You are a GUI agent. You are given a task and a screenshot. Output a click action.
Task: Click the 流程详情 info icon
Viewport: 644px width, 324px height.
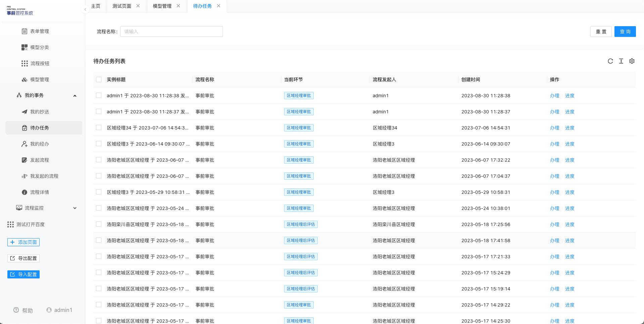pyautogui.click(x=25, y=192)
